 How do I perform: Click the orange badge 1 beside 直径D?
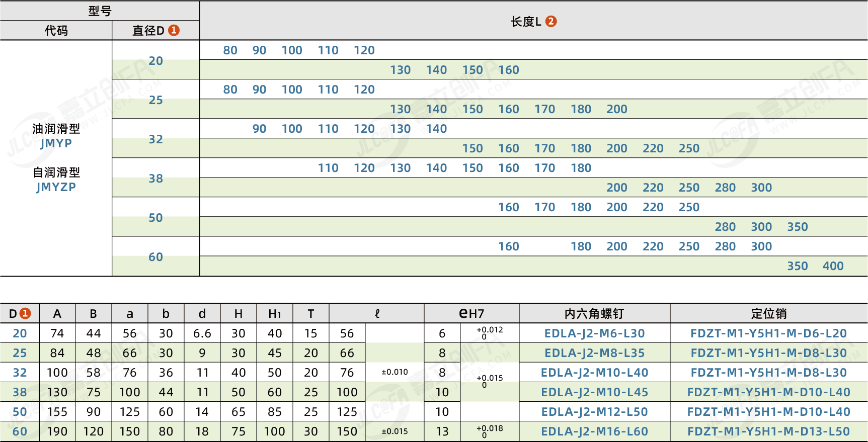(x=174, y=30)
